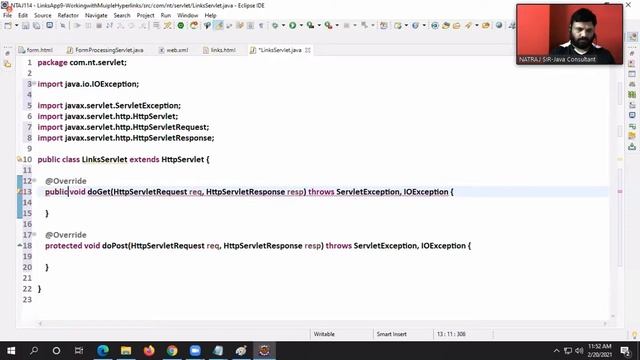The height and width of the screenshot is (360, 640).
Task: Open the Edit menu
Action: click(23, 15)
